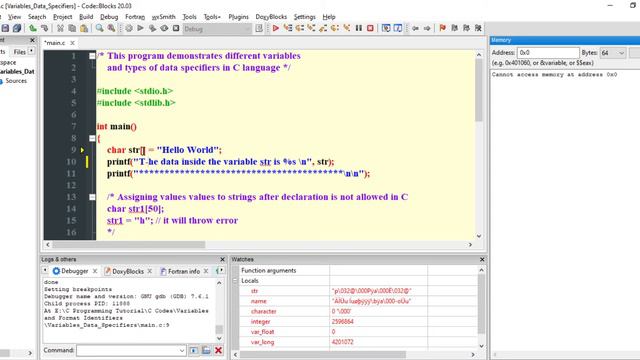Image resolution: width=640 pixels, height=360 pixels.
Task: Collapse the main function fold at line 8
Action: [92, 138]
